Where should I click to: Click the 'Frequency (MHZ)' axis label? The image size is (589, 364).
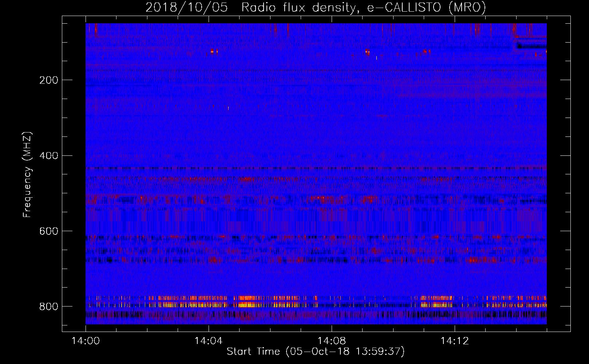coord(27,175)
